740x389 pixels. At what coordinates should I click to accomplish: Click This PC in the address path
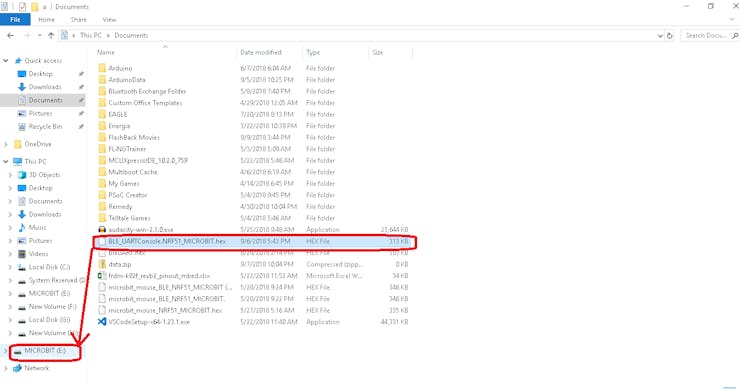tap(91, 35)
